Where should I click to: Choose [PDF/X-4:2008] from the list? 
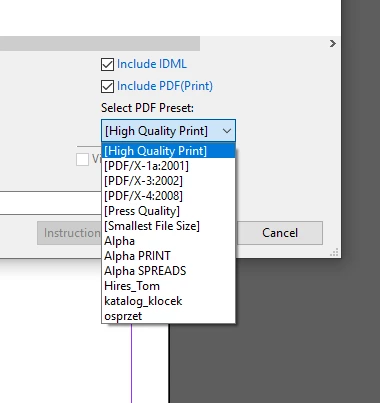(168, 196)
